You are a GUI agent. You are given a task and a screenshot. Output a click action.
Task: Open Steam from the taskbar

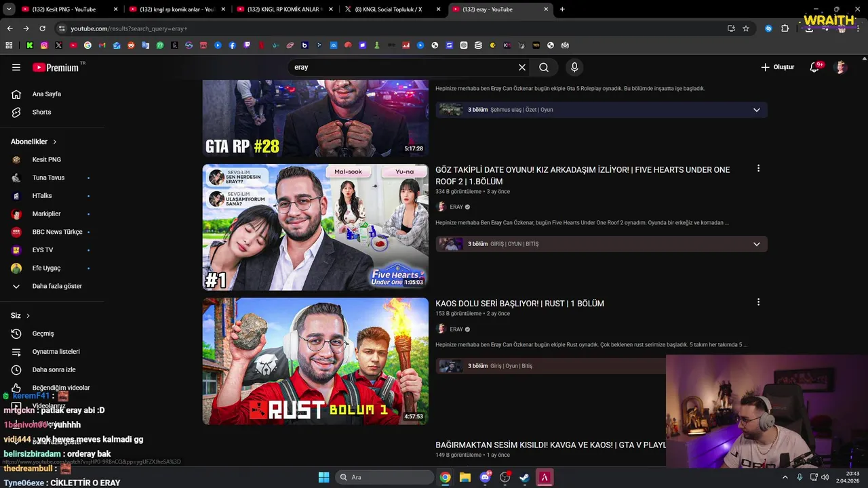tap(524, 477)
